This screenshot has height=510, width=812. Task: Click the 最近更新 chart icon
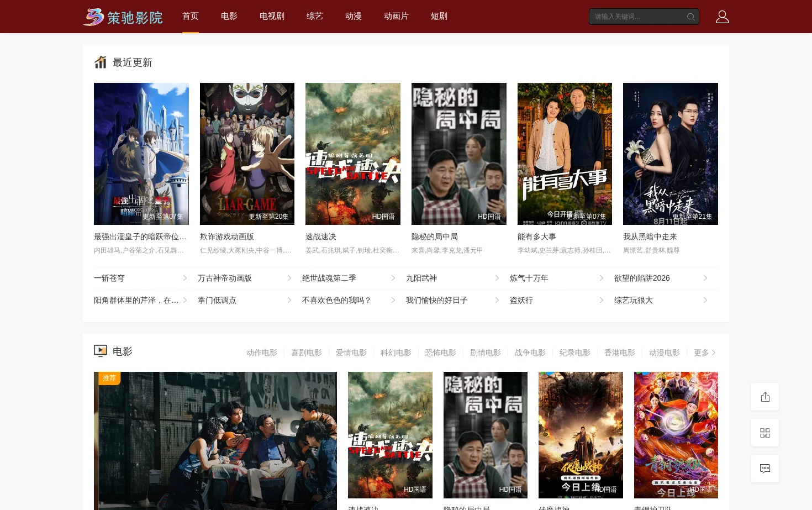pyautogui.click(x=101, y=62)
